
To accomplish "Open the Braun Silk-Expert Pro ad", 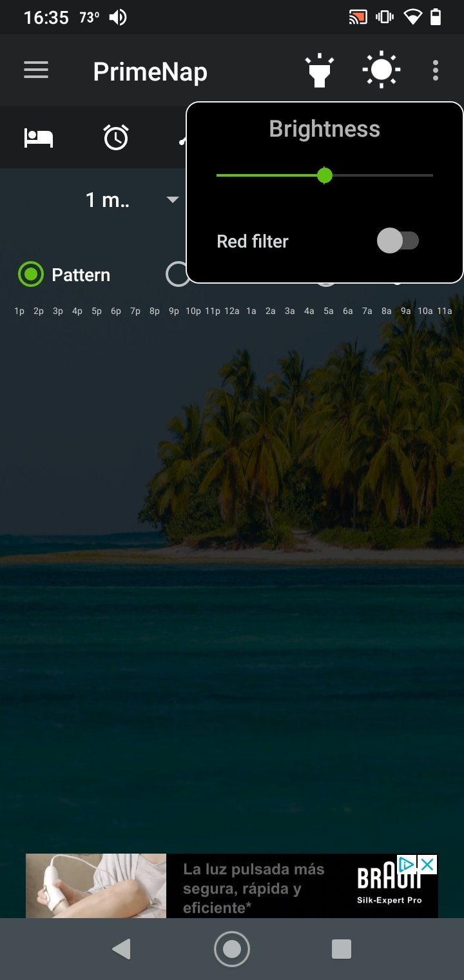I will point(232,886).
